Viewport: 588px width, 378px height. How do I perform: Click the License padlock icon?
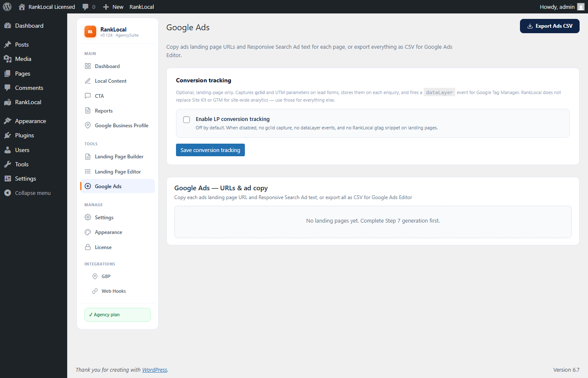point(88,247)
